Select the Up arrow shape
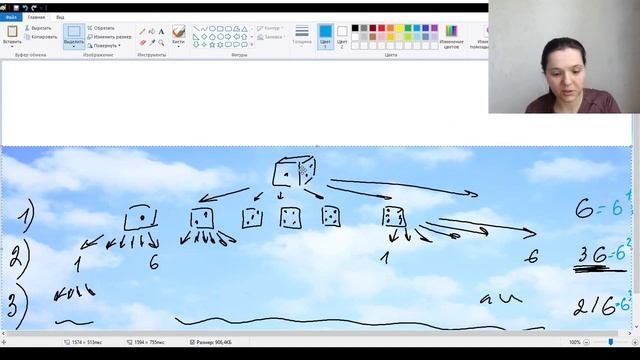Image resolution: width=640 pixels, height=360 pixels. point(244,37)
